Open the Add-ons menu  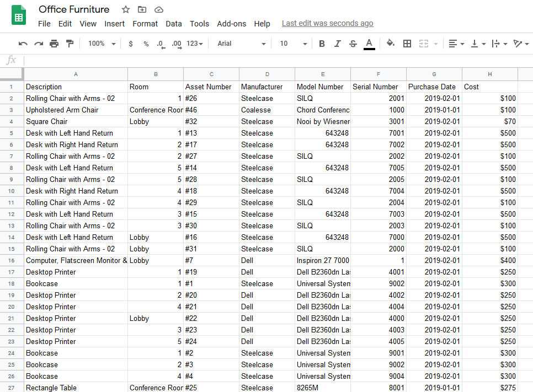pyautogui.click(x=232, y=24)
